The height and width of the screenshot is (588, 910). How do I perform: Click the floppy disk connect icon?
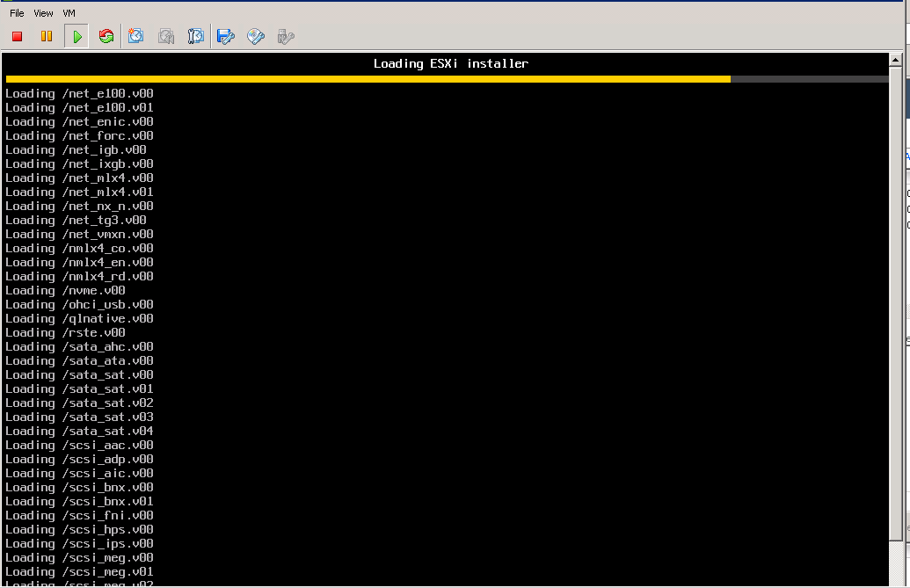click(226, 37)
